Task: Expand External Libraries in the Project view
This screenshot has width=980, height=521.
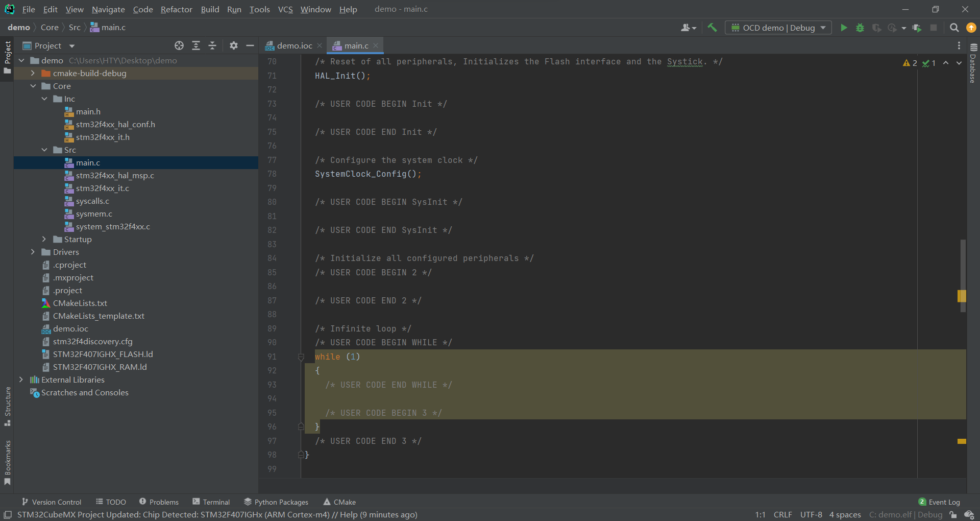Action: click(x=21, y=380)
